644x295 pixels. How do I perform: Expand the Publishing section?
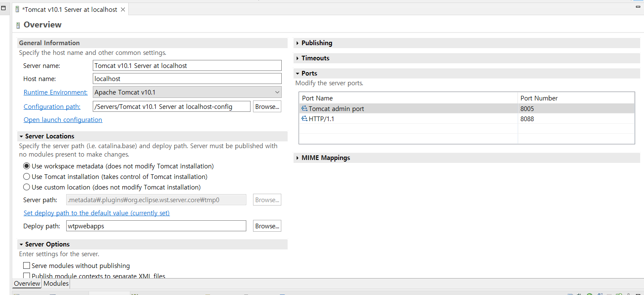tap(297, 43)
